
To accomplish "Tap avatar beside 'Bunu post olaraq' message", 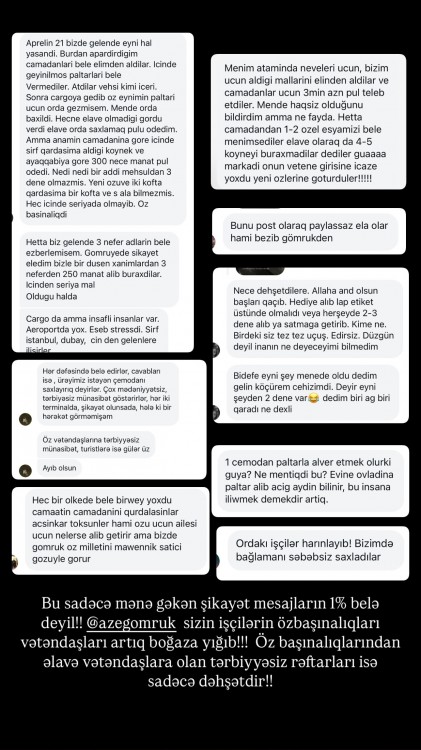I will [213, 242].
